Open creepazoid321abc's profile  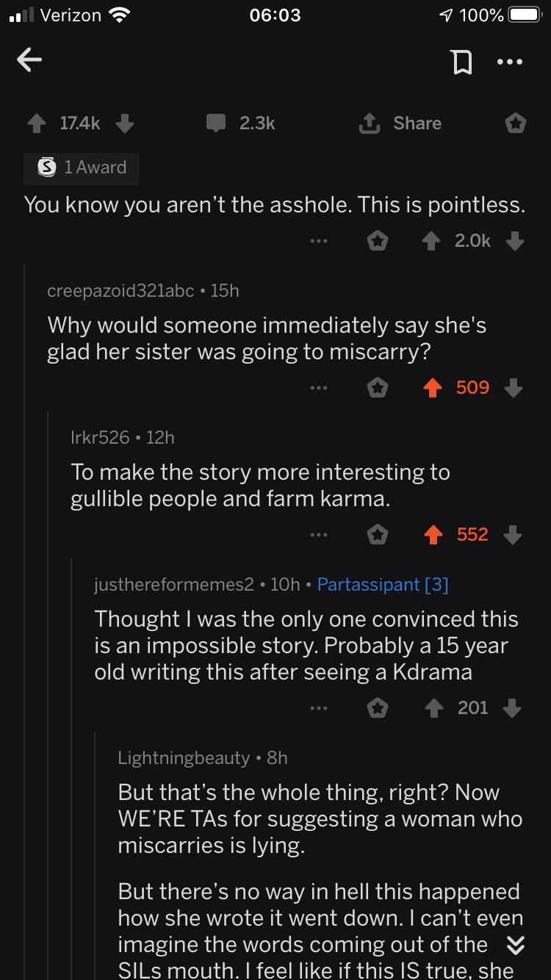click(x=120, y=291)
